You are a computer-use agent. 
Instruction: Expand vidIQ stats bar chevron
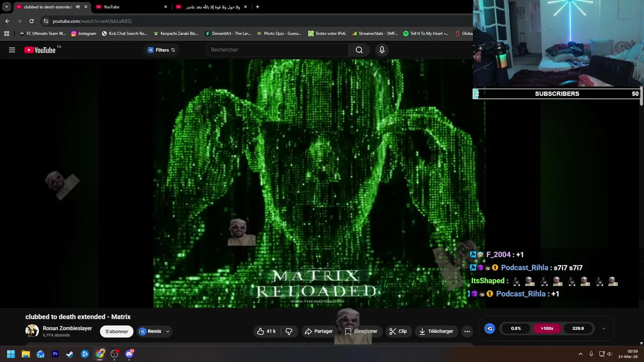(603, 328)
